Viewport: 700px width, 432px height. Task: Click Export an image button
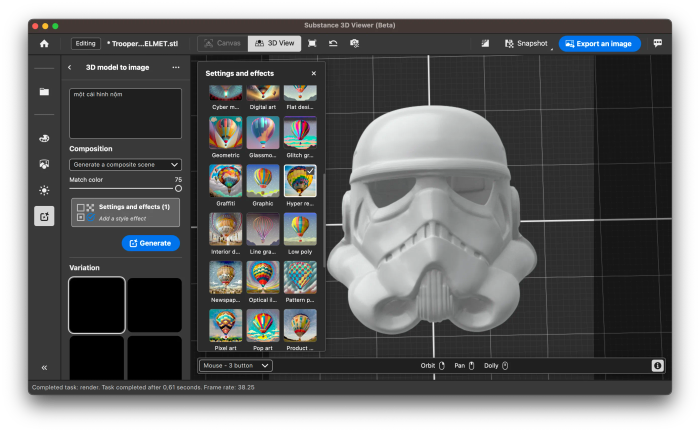pyautogui.click(x=599, y=44)
